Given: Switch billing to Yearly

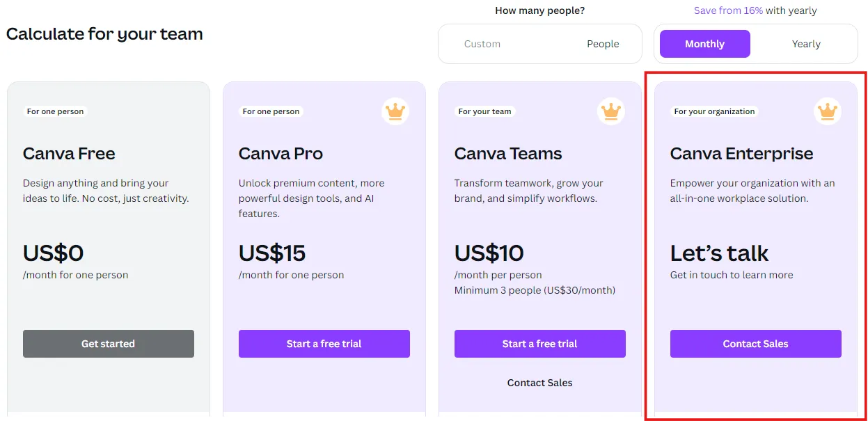Looking at the screenshot, I should 805,43.
